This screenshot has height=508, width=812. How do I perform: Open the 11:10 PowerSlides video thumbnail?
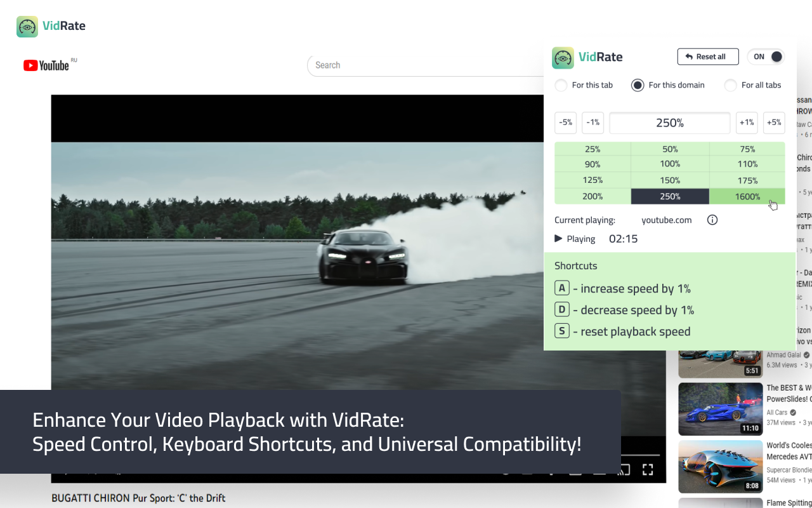[x=721, y=409]
